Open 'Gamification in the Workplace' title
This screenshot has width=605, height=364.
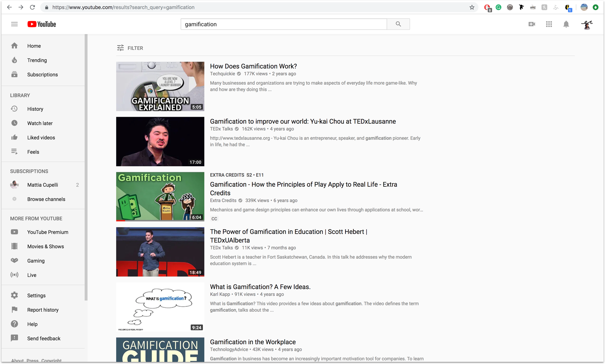point(253,342)
